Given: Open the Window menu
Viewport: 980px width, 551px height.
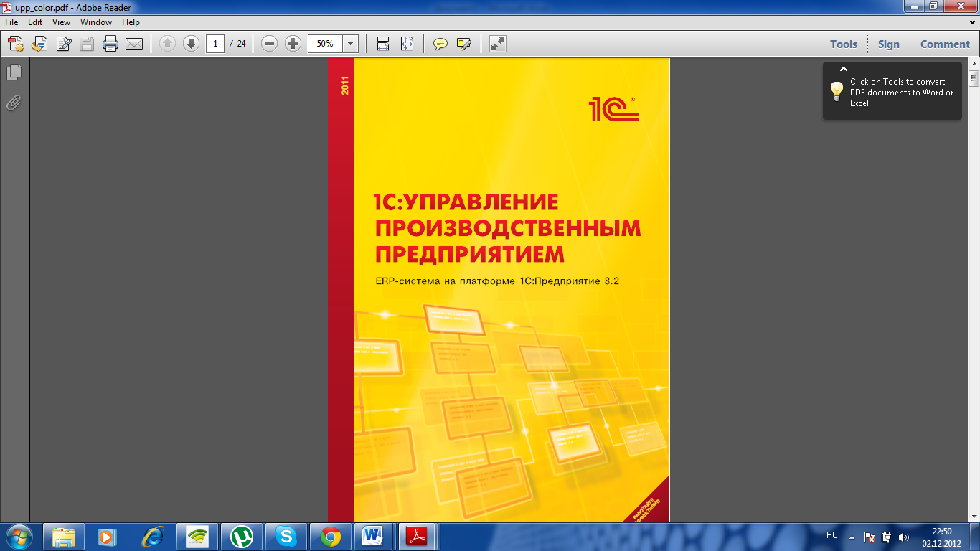Looking at the screenshot, I should tap(96, 22).
